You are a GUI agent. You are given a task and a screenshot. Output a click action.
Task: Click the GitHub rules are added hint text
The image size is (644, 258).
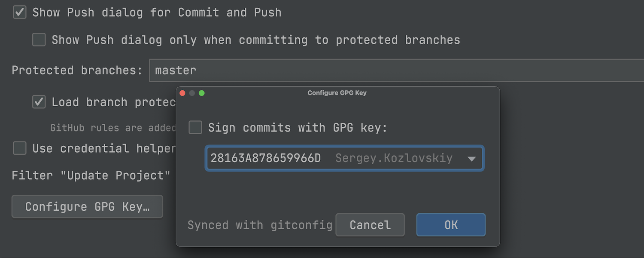click(x=113, y=128)
